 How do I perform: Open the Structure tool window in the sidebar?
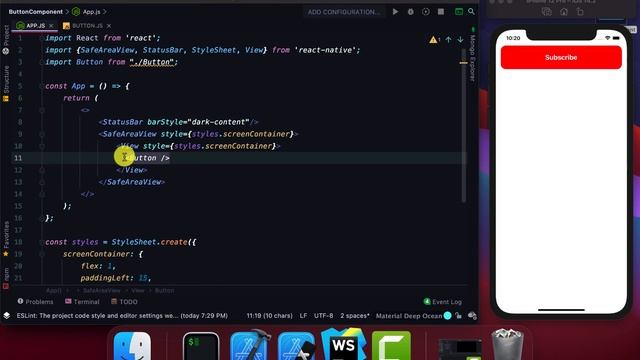(x=6, y=83)
